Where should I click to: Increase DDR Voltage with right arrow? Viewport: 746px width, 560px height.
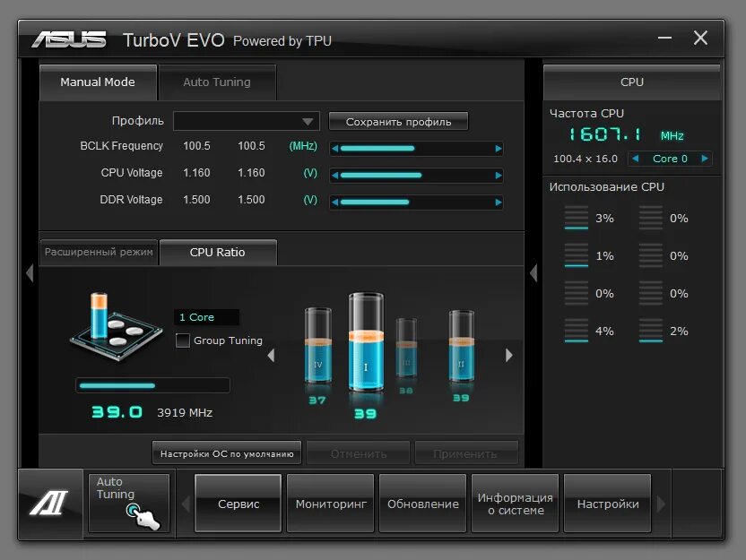499,202
